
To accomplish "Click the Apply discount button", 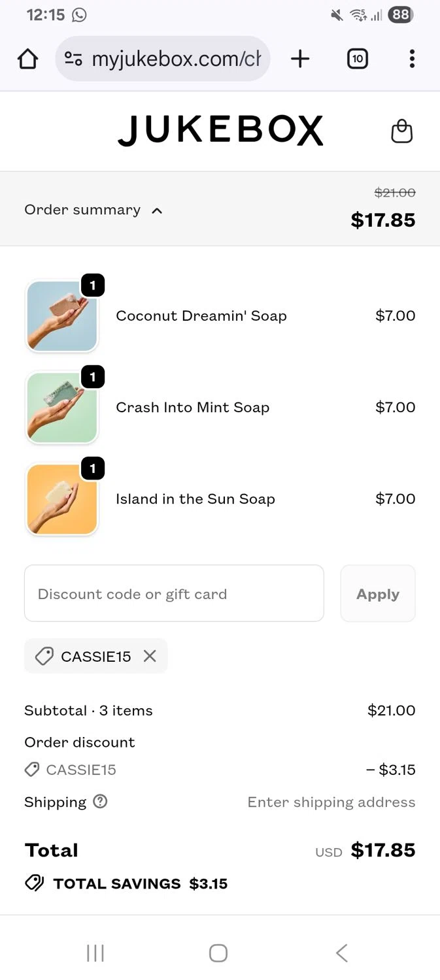I will [x=377, y=594].
